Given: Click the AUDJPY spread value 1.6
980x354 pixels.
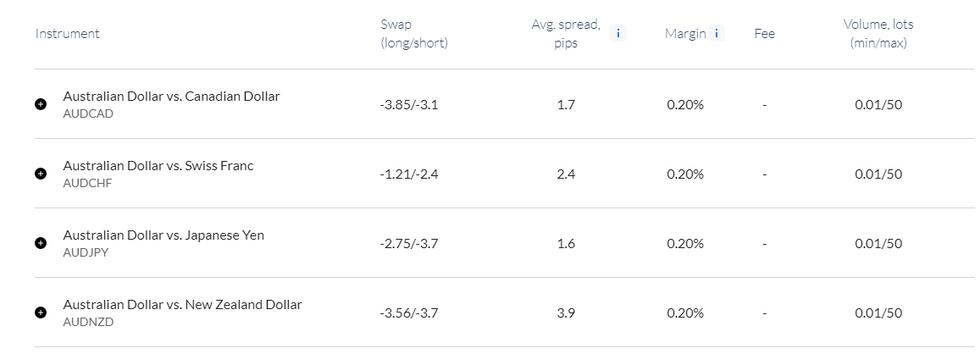Looking at the screenshot, I should coord(566,243).
